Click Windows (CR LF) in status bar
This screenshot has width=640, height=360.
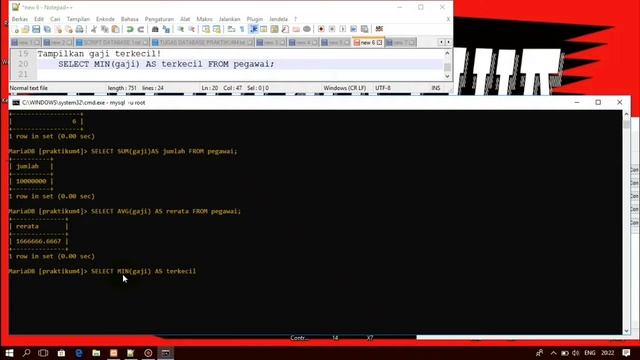345,88
